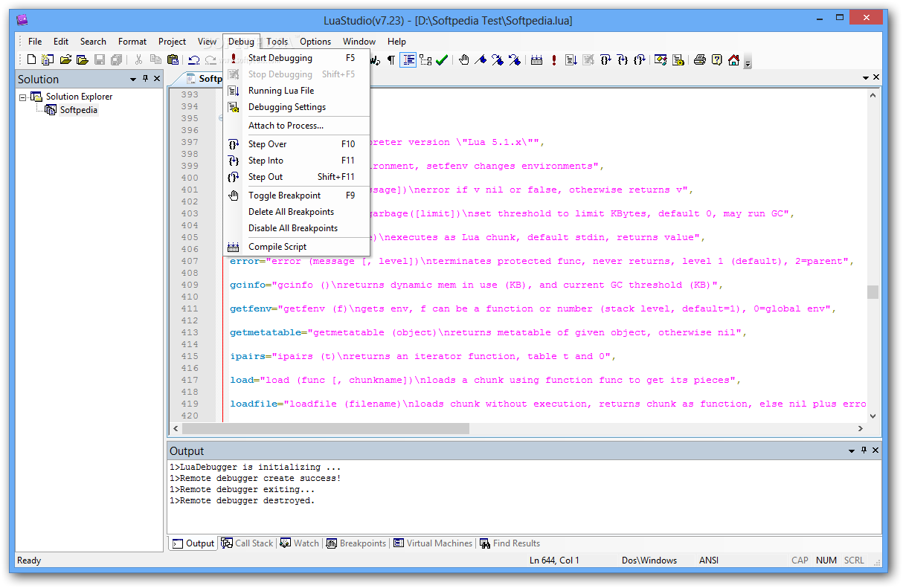
Task: Paste from clipboard using toolbar icon
Action: (173, 59)
